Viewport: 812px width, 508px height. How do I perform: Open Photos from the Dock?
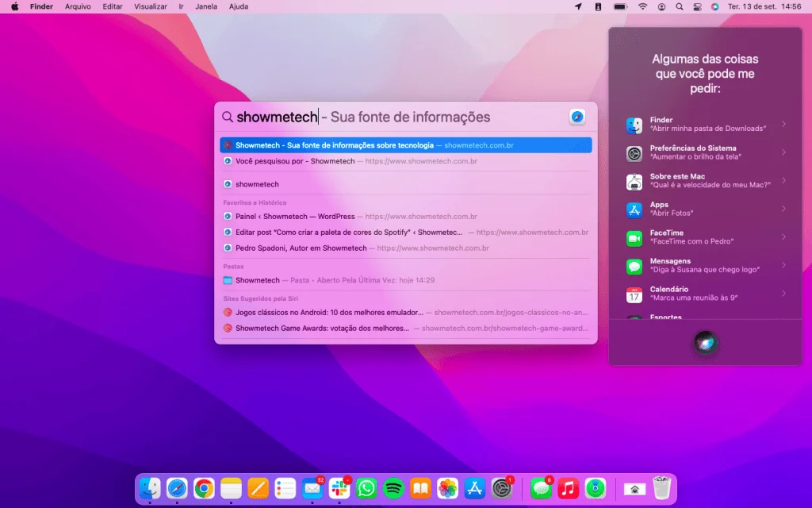tap(446, 490)
